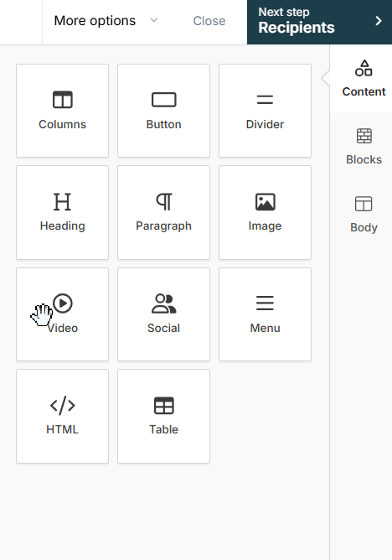The height and width of the screenshot is (560, 392).
Task: Switch to the Body tab
Action: (x=364, y=215)
